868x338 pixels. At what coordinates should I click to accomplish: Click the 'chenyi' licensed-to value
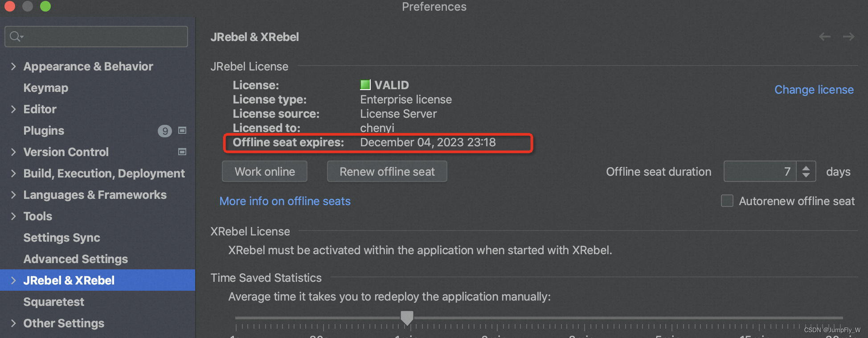click(x=377, y=128)
